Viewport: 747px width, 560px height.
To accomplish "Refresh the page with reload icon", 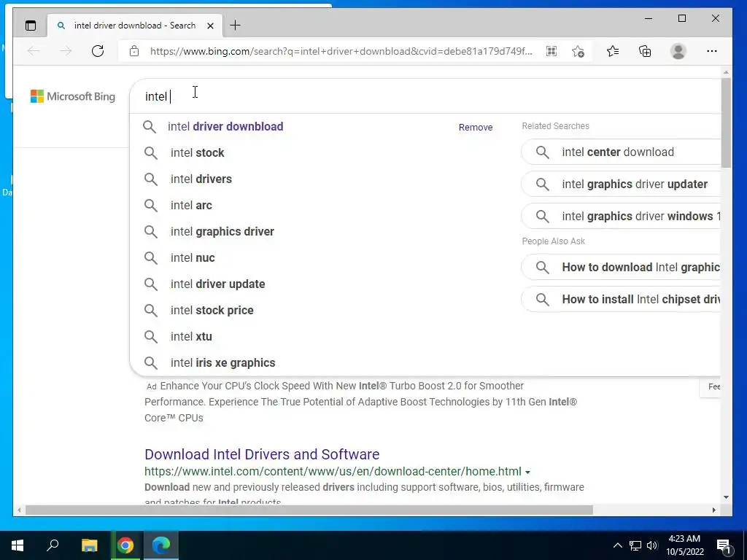I will tap(98, 51).
